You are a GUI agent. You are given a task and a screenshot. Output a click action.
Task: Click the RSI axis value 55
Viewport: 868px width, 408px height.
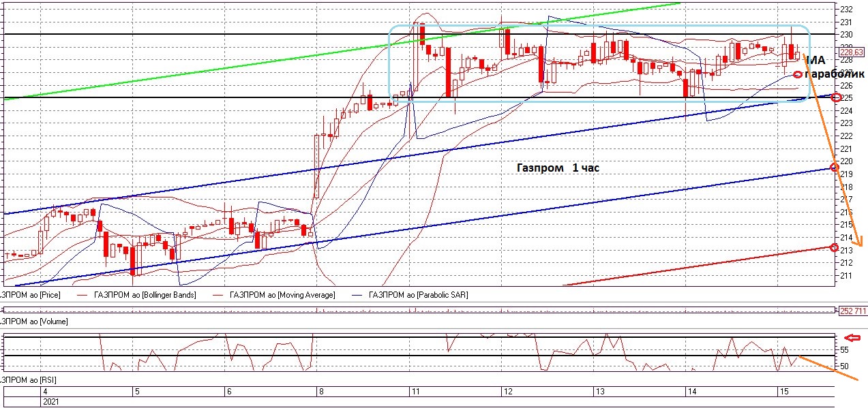point(844,349)
